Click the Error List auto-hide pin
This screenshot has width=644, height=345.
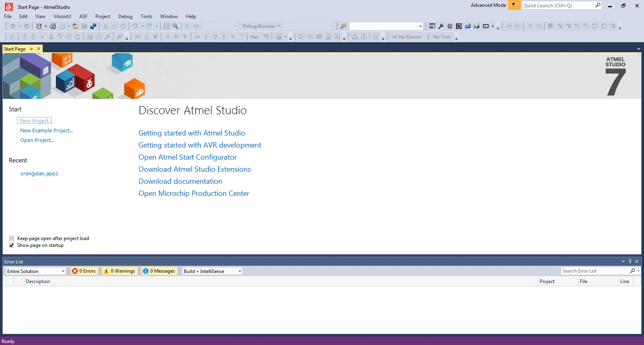[x=630, y=261]
